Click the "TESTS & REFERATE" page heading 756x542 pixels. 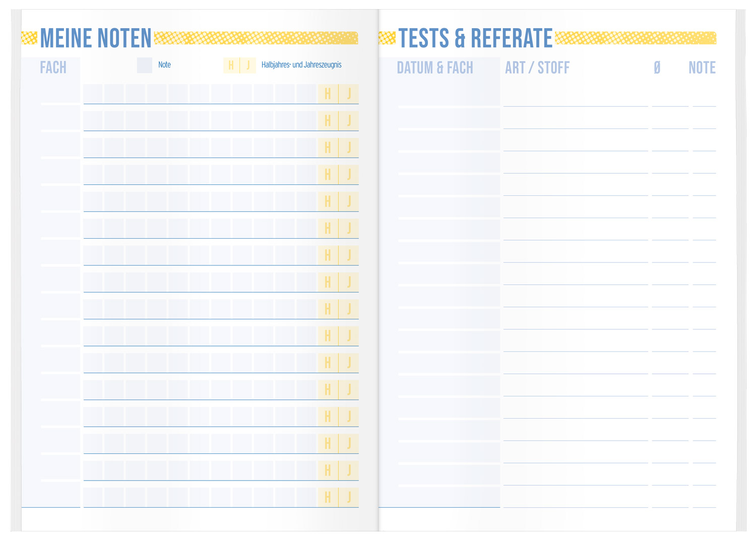click(x=475, y=38)
